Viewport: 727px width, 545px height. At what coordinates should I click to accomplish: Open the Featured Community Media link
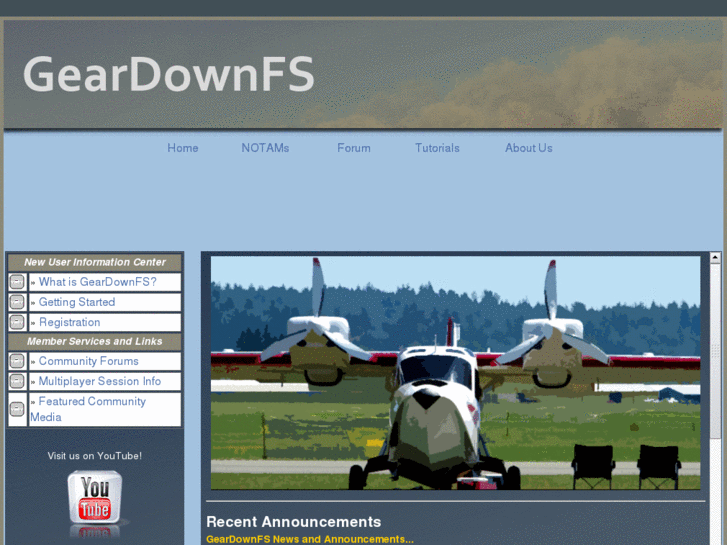tap(88, 409)
